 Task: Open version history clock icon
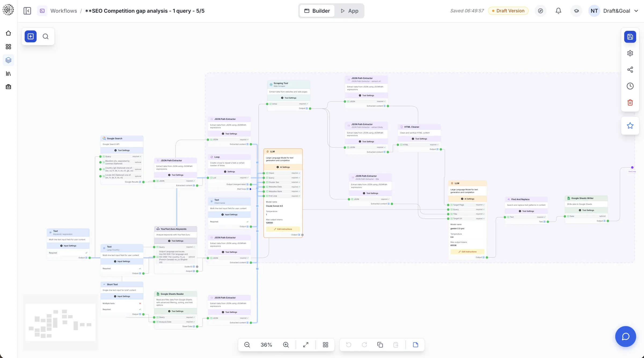click(630, 86)
